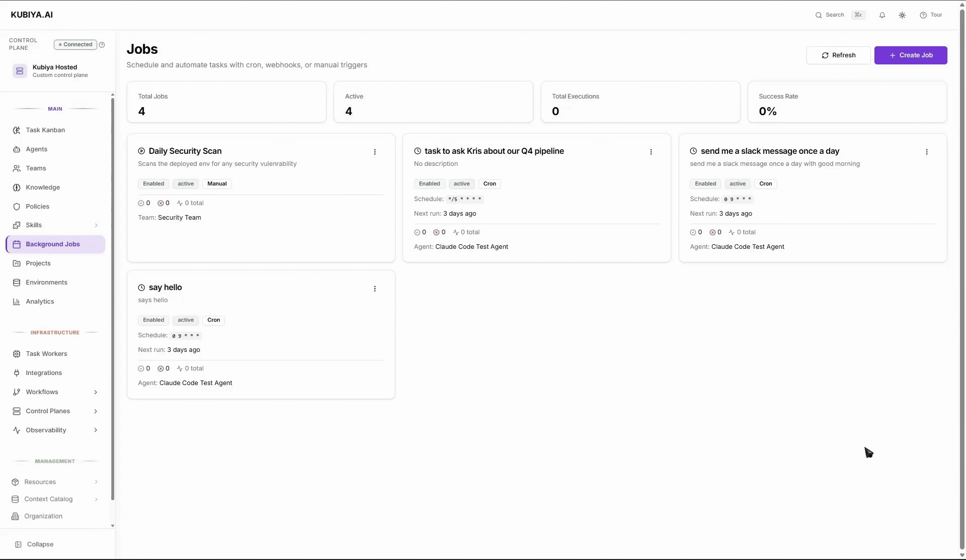Open the Integrations section
The height and width of the screenshot is (560, 966).
44,372
